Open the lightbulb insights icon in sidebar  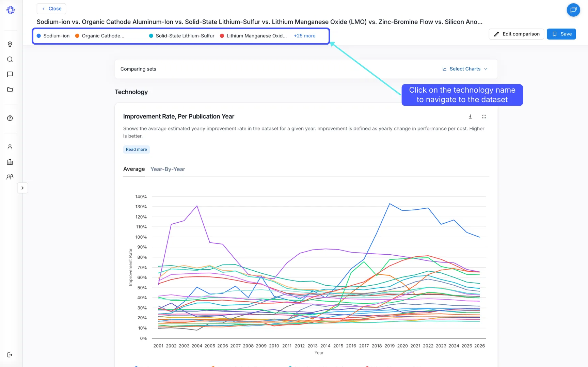click(10, 44)
